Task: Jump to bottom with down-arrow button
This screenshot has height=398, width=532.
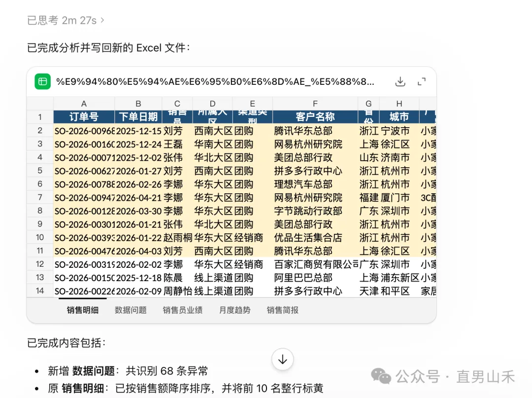Action: click(x=283, y=360)
